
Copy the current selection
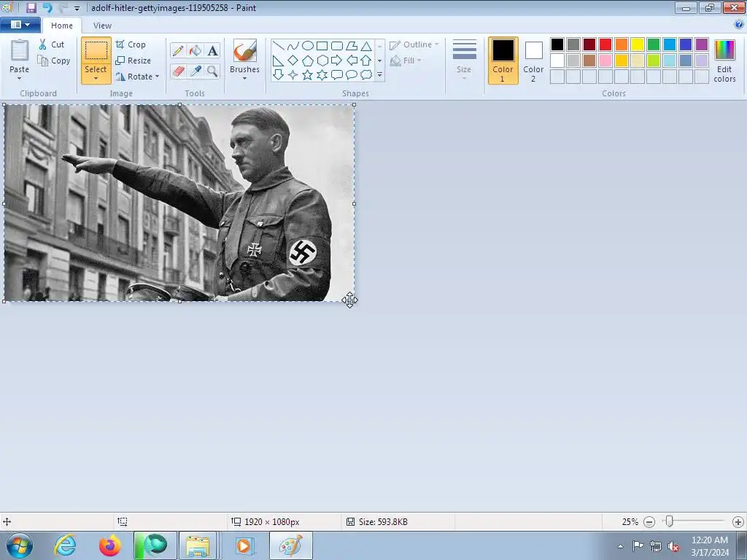click(x=54, y=61)
